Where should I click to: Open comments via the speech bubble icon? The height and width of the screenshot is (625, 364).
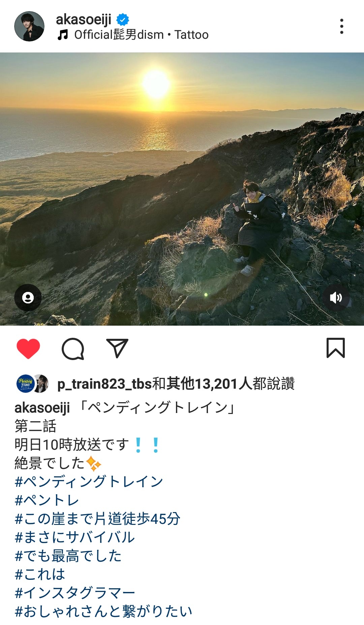tap(73, 349)
